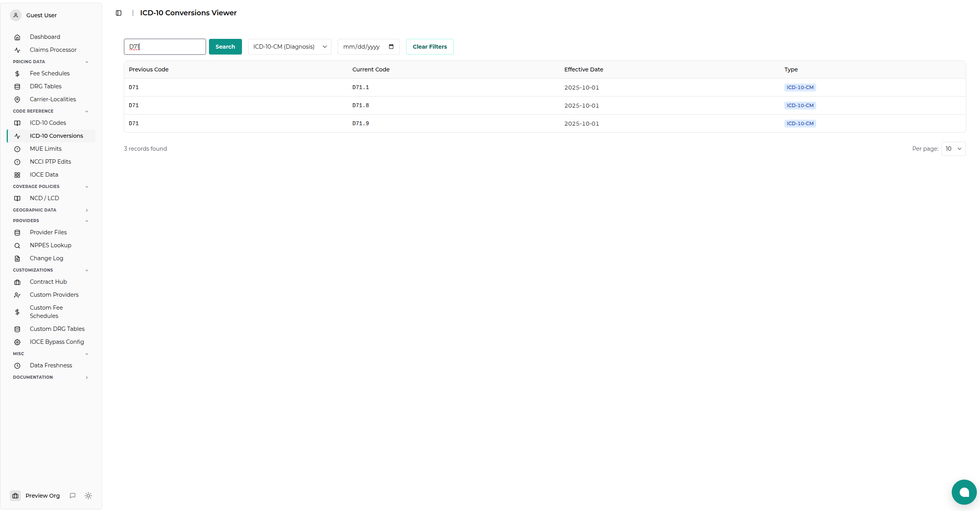Open Claims Processor activity icon
This screenshot has height=511, width=980.
17,50
